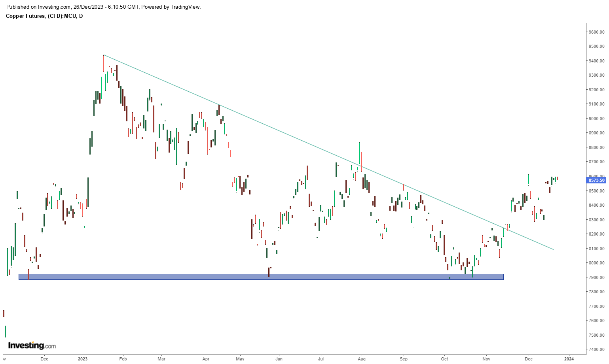This screenshot has height=364, width=609.
Task: Click the dotted horizontal current price line
Action: (x=277, y=180)
